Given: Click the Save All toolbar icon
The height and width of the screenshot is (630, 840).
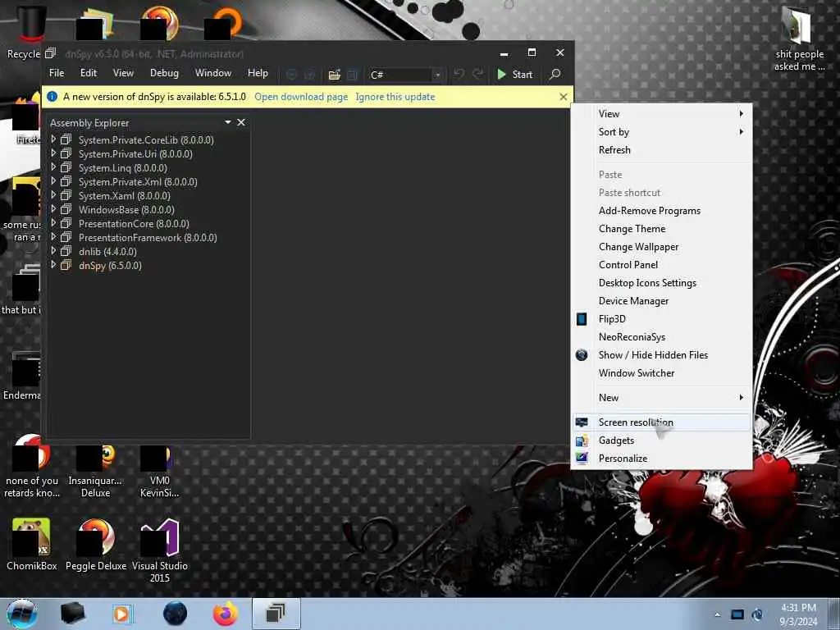Looking at the screenshot, I should pyautogui.click(x=352, y=75).
